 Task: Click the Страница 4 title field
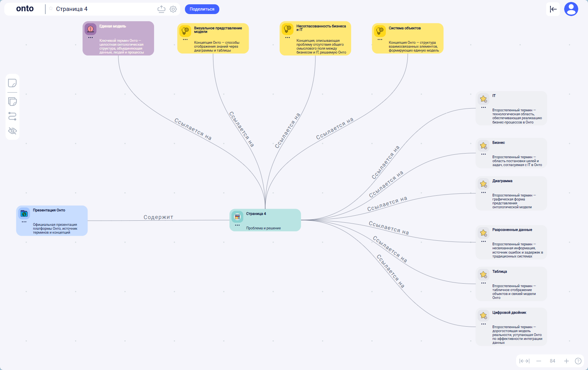tap(72, 9)
